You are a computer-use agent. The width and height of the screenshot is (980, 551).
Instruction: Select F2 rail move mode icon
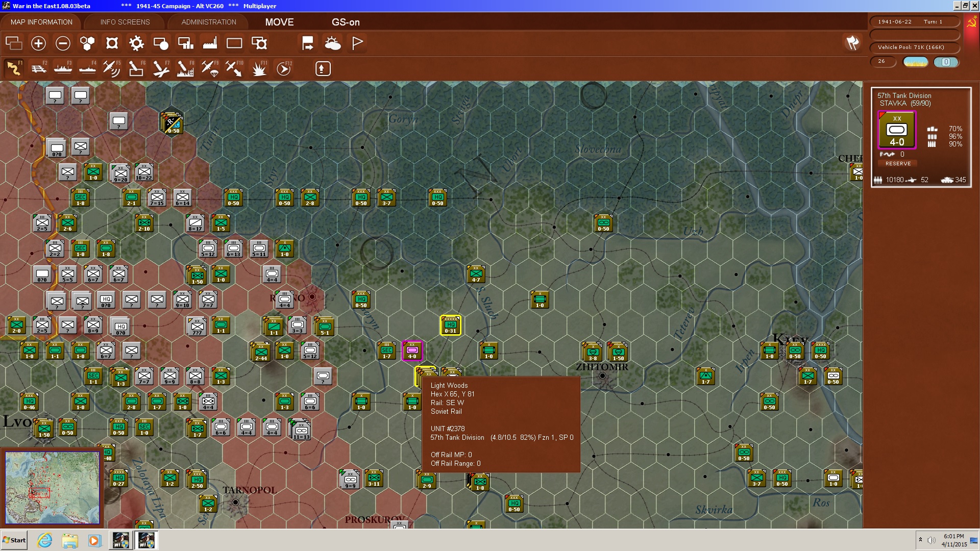(x=38, y=68)
